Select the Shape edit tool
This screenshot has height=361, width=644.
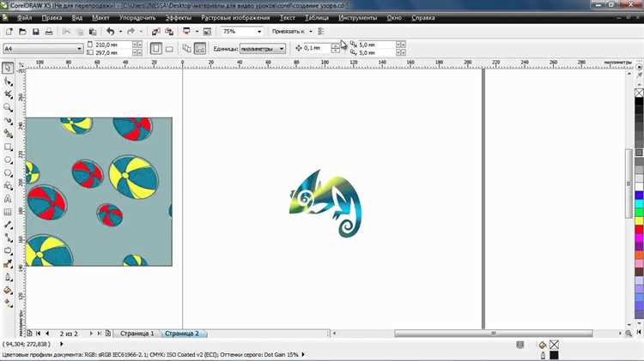tap(8, 81)
